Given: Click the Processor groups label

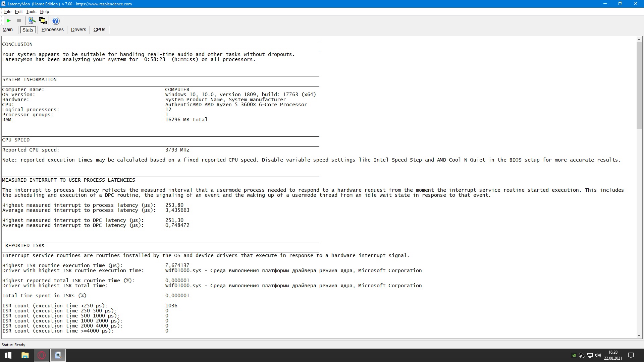Looking at the screenshot, I should 28,115.
